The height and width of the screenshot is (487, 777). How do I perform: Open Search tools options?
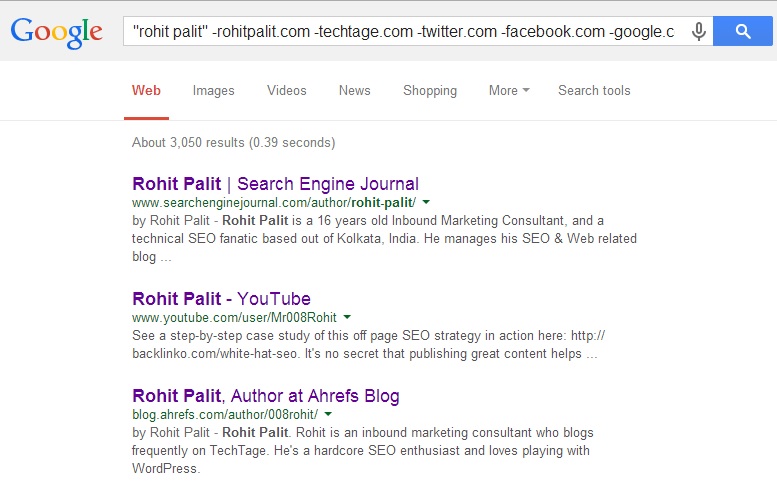pyautogui.click(x=594, y=91)
